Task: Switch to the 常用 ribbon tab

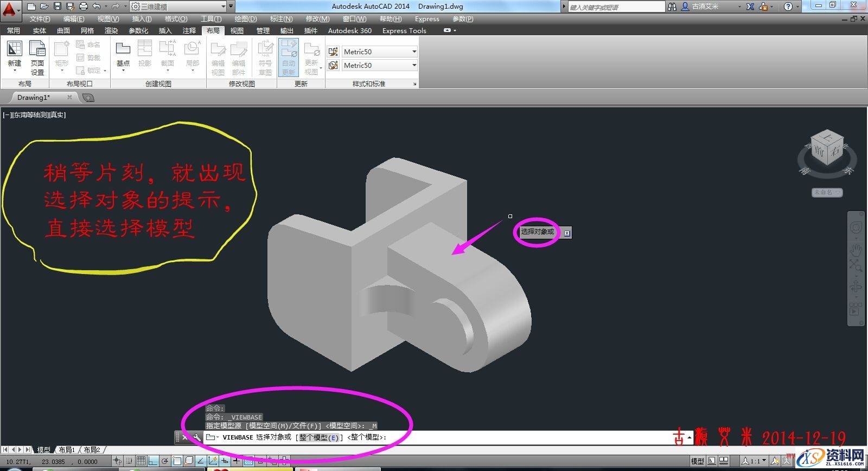Action: tap(14, 30)
